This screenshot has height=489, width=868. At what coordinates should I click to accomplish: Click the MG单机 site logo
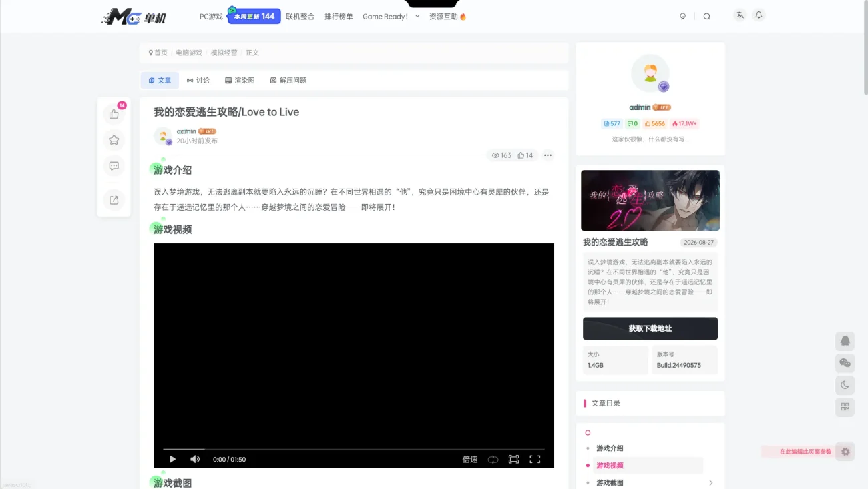(134, 17)
